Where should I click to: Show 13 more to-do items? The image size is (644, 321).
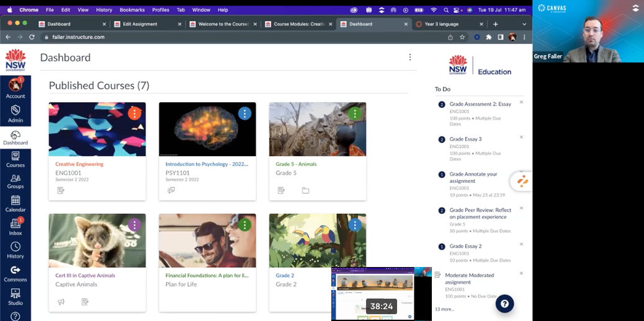(444, 309)
